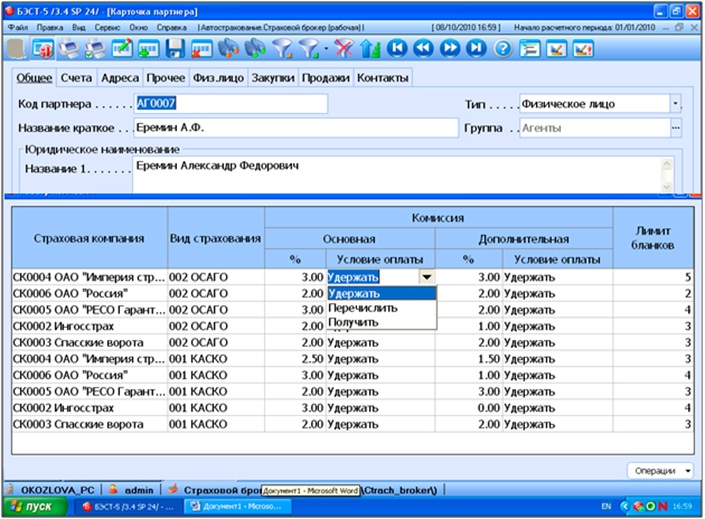This screenshot has height=519, width=705.
Task: Go to the previous record
Action: tap(424, 48)
